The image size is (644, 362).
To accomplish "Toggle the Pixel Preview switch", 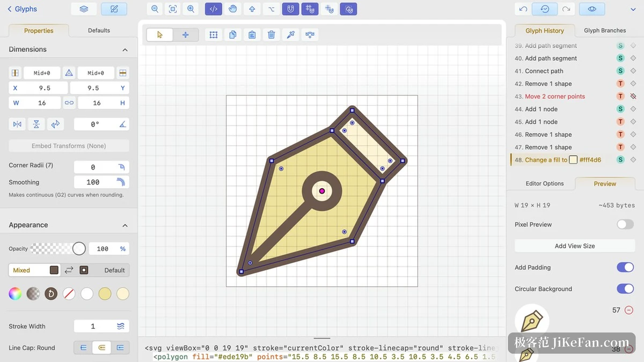I will (625, 225).
